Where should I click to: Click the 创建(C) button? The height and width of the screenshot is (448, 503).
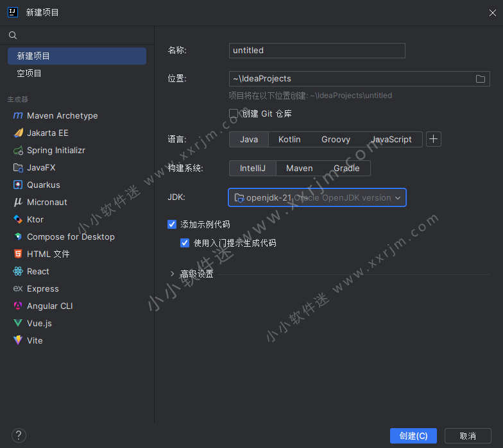point(413,436)
